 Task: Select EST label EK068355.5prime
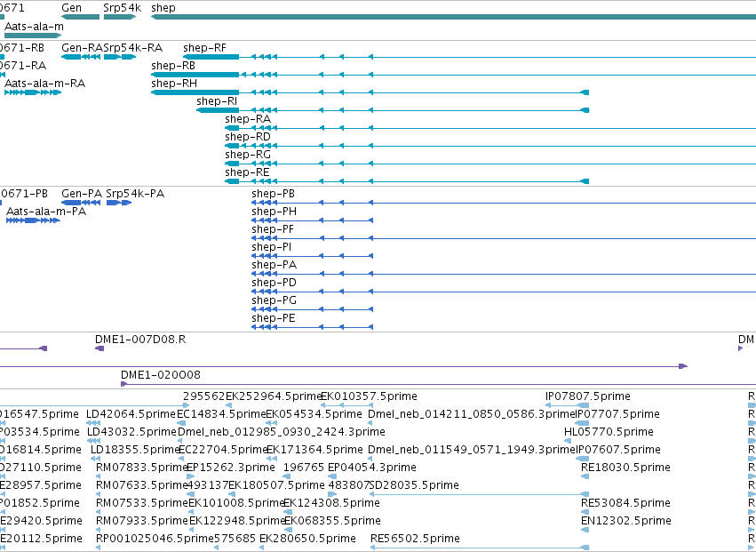pyautogui.click(x=332, y=521)
